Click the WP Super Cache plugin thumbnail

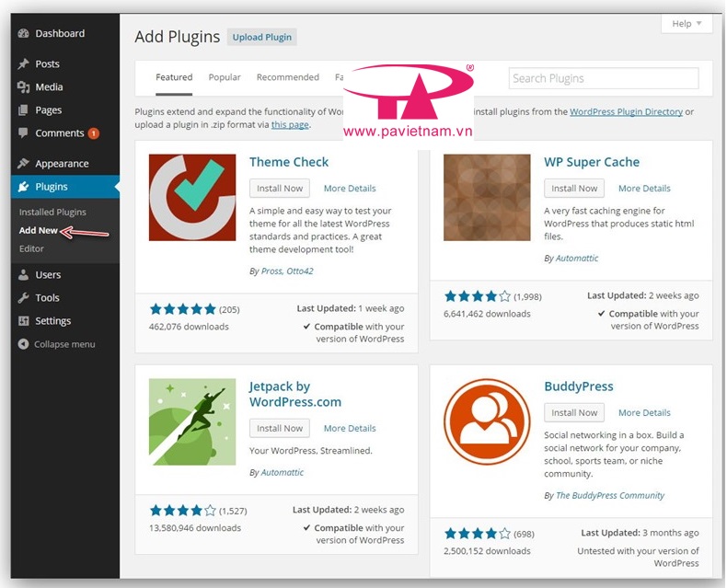[x=487, y=198]
